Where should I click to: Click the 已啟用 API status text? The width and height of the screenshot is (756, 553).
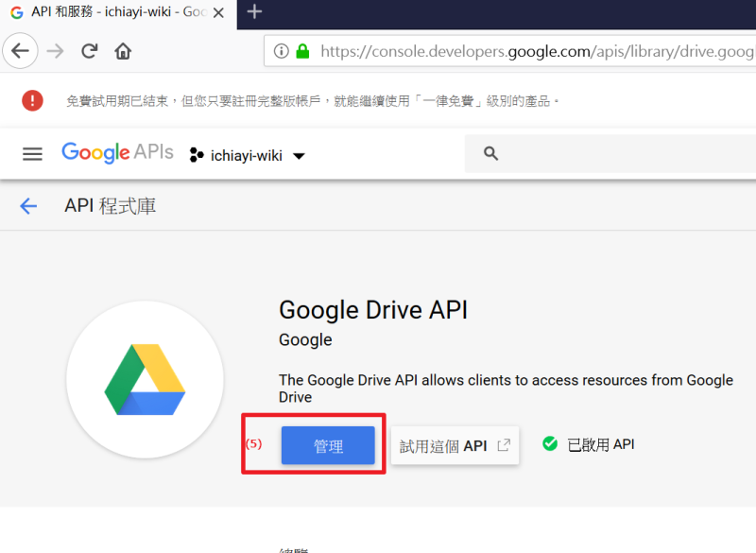point(601,444)
